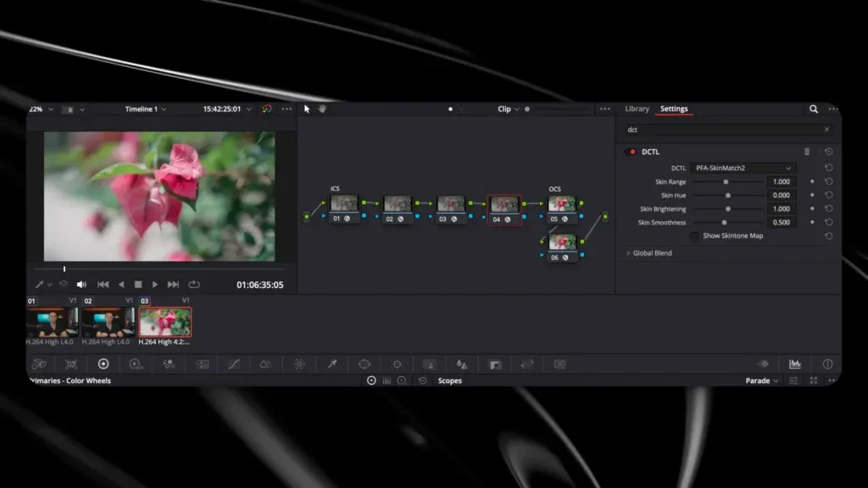Open the Power Window palette
Screen dimensions: 868x488
click(364, 364)
